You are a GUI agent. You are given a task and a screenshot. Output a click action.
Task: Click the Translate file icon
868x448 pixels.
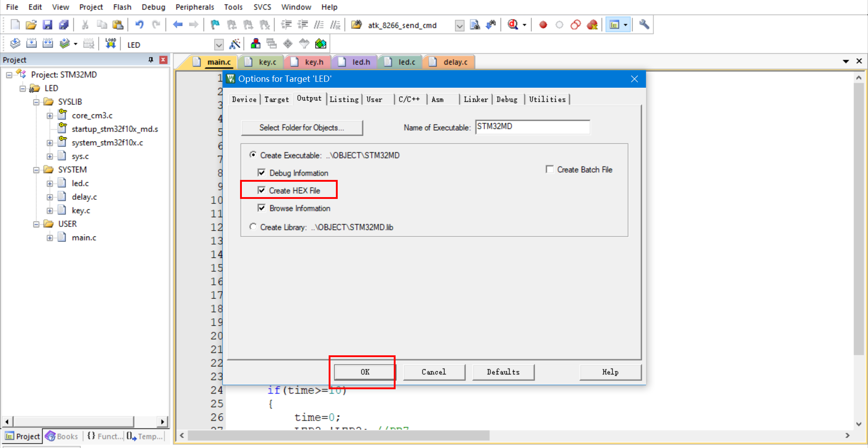(15, 44)
